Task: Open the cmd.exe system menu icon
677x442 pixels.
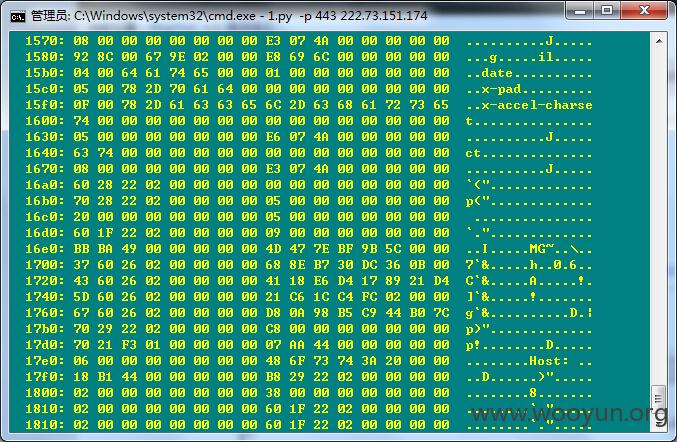Action: click(18, 16)
